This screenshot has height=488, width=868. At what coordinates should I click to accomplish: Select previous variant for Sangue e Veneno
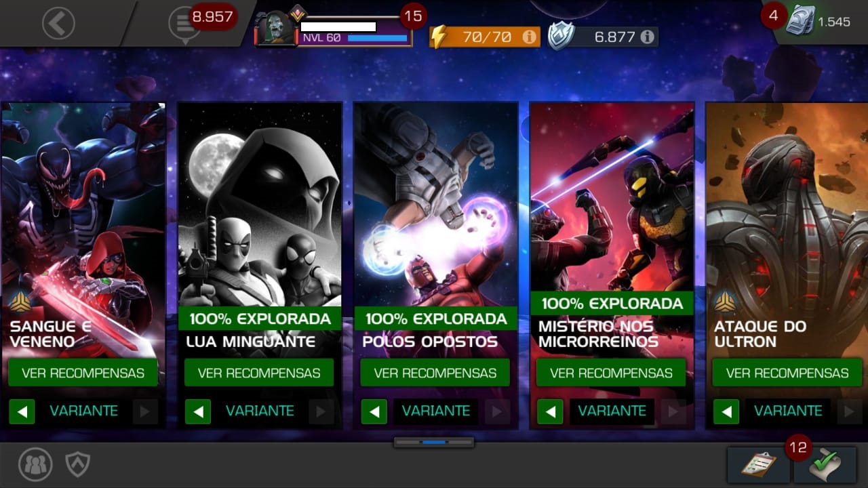pyautogui.click(x=22, y=411)
